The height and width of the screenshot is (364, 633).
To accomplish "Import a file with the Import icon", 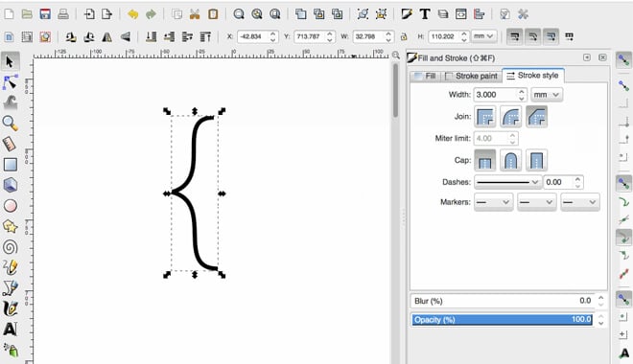I will (89, 14).
